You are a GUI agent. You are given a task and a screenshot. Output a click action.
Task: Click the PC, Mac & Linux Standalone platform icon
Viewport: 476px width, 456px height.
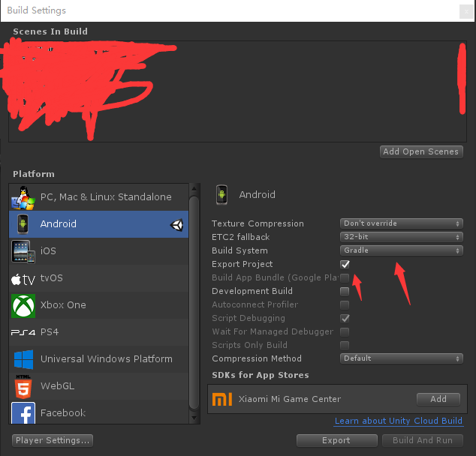tap(23, 198)
